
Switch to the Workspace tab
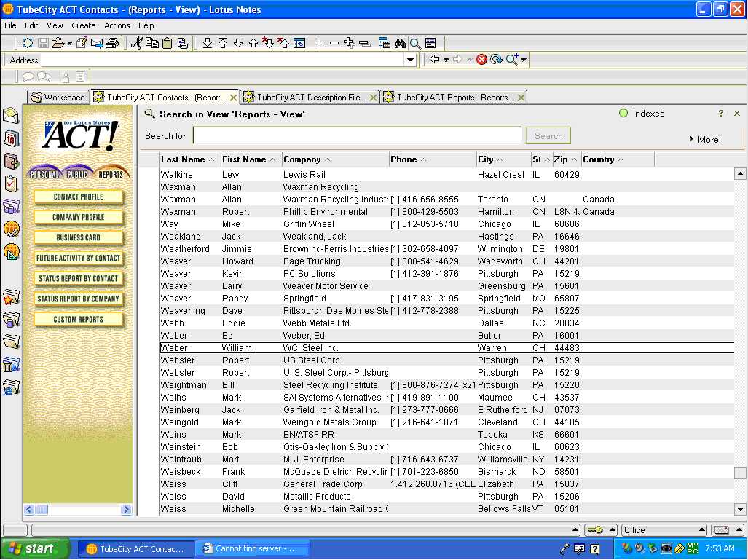click(58, 98)
